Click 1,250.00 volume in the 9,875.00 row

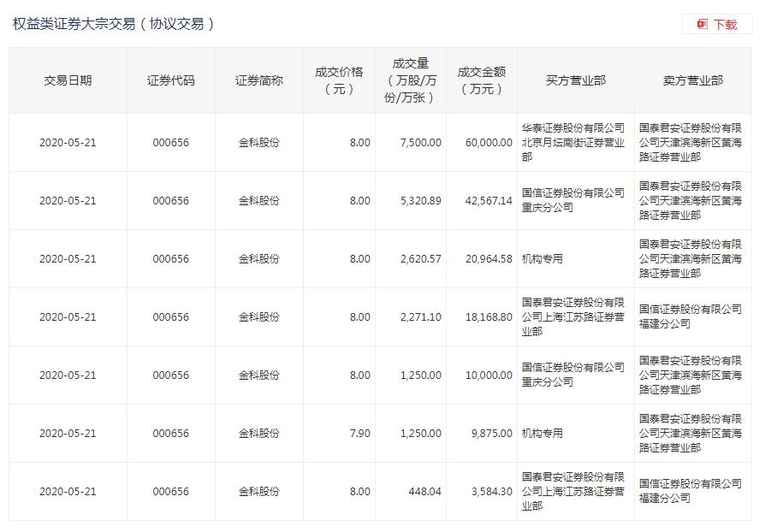pos(420,433)
